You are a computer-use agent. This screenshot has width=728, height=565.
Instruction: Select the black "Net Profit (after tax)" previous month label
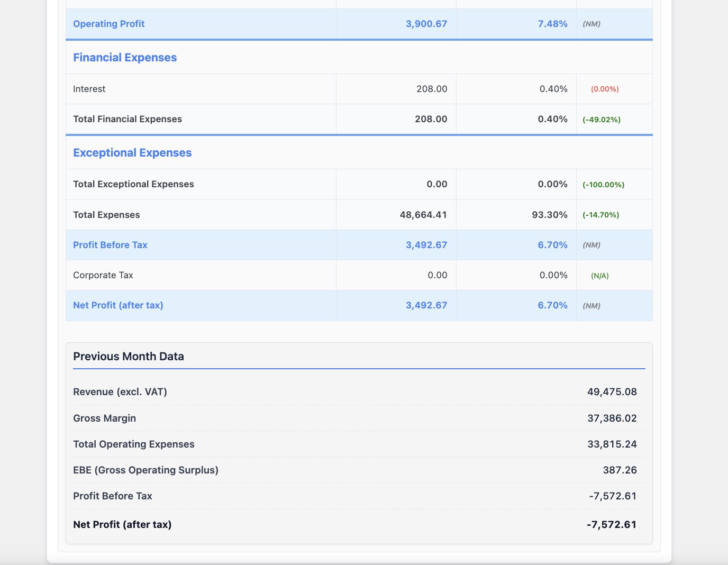(x=122, y=525)
